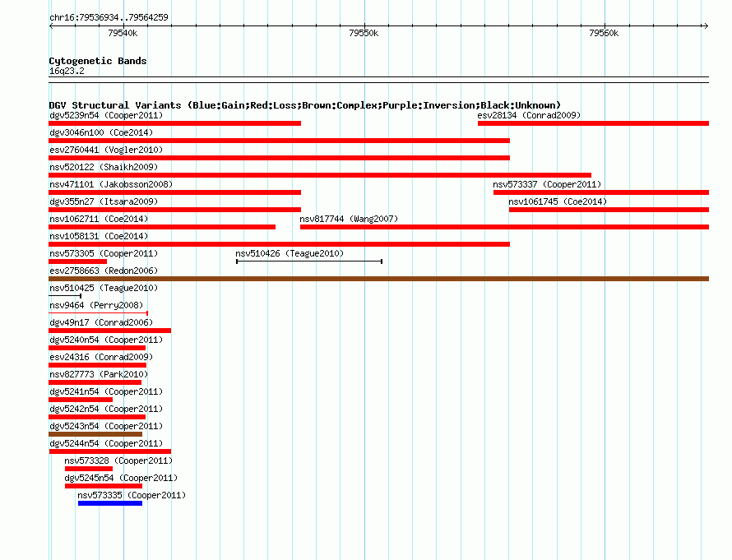Click the brown bar of dgv5243n54
Screen dimensions: 732x560
95,434
